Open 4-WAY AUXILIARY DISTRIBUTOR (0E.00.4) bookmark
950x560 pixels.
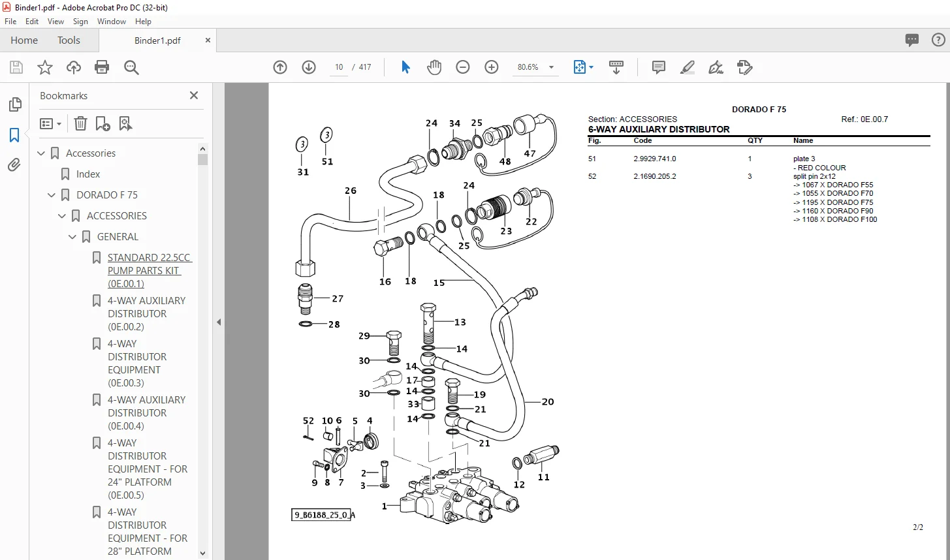[147, 413]
